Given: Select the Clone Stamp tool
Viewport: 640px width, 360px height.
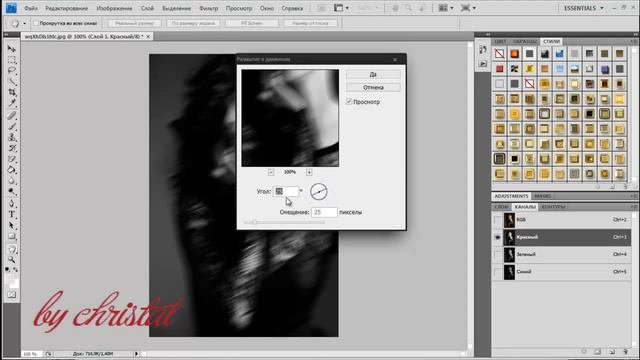Looking at the screenshot, I should click(12, 138).
